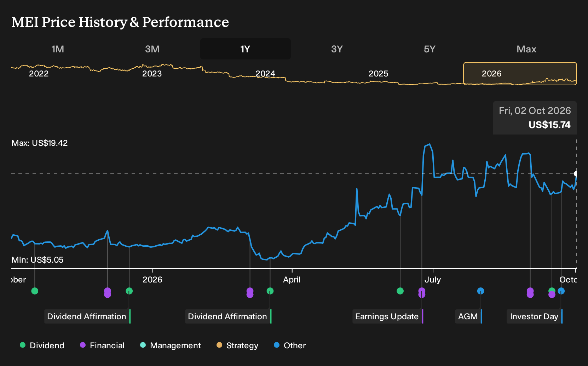The image size is (588, 366).
Task: Click green dot above second Dividend Affirmation label
Action: point(270,291)
